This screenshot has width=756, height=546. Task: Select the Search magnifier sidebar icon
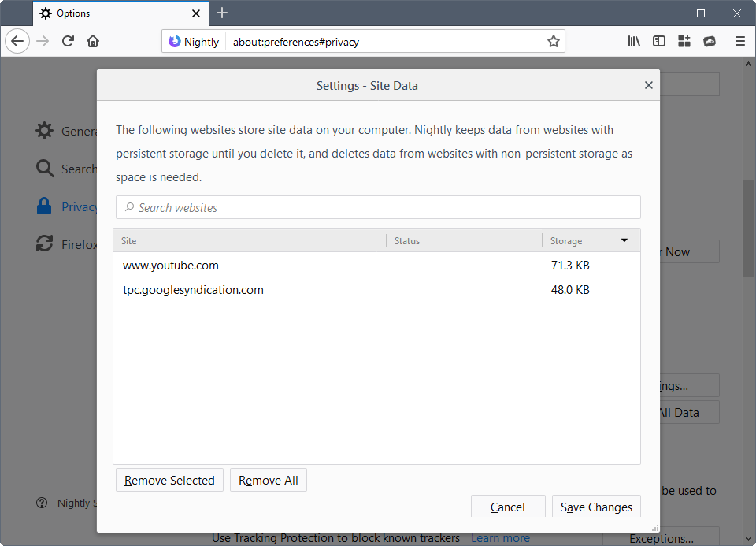44,169
